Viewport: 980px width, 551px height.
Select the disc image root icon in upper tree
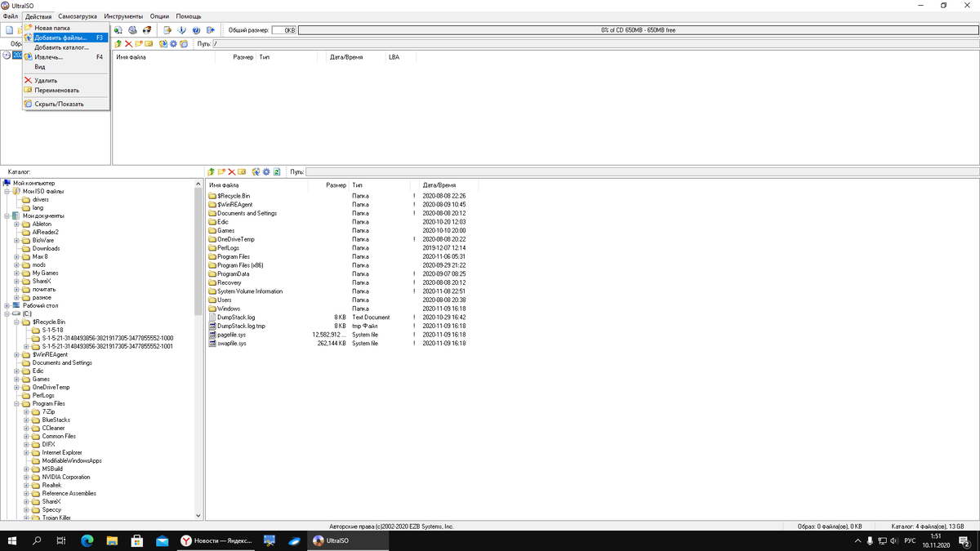pyautogui.click(x=7, y=56)
